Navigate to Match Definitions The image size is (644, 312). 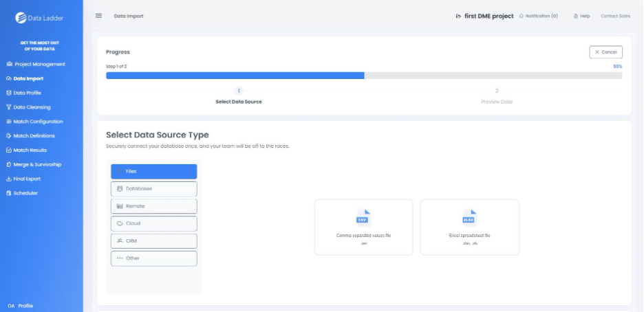[x=31, y=135]
